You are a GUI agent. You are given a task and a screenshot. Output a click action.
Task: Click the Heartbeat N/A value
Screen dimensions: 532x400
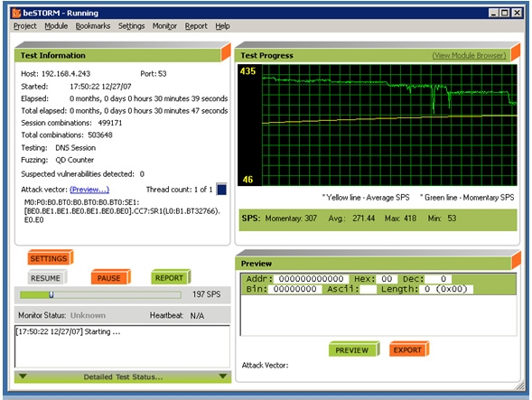coord(197,316)
